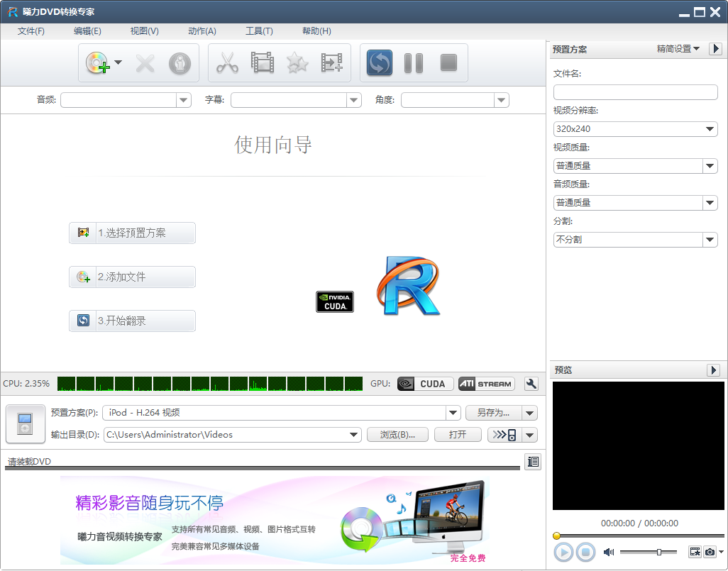This screenshot has height=571, width=728.
Task: Take snapshot with camera icon
Action: [x=710, y=552]
